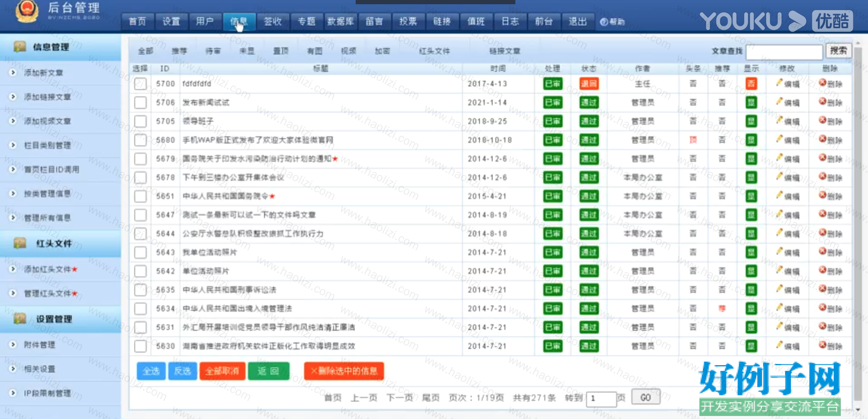Screen dimensions: 868x419
Task: Expand 首页栏目ID调用 sidebar arrow
Action: pos(13,169)
